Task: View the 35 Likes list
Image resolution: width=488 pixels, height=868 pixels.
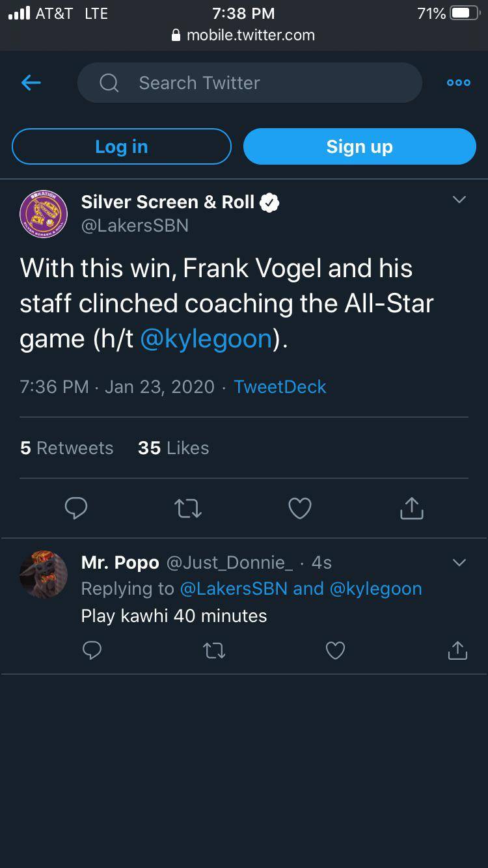Action: click(172, 448)
